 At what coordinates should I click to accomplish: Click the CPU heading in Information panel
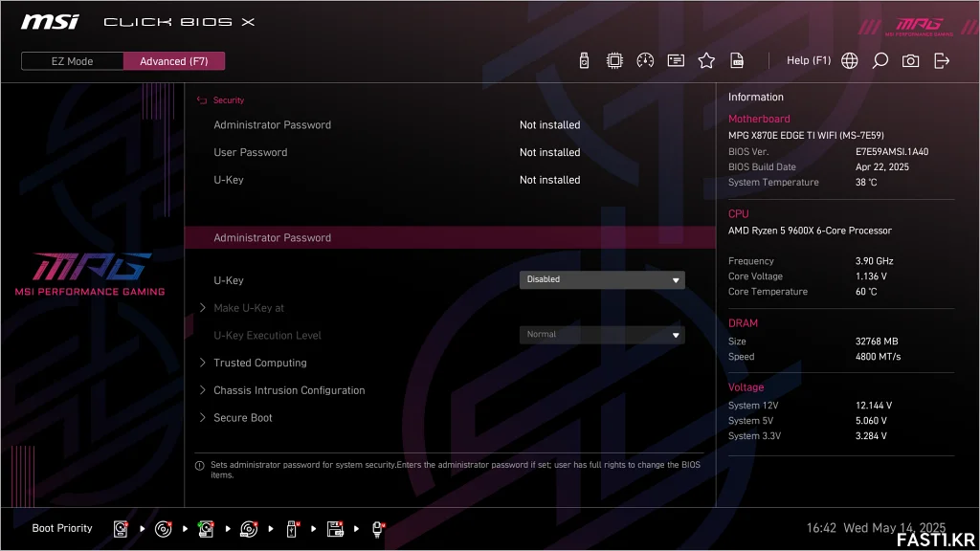[x=738, y=213]
